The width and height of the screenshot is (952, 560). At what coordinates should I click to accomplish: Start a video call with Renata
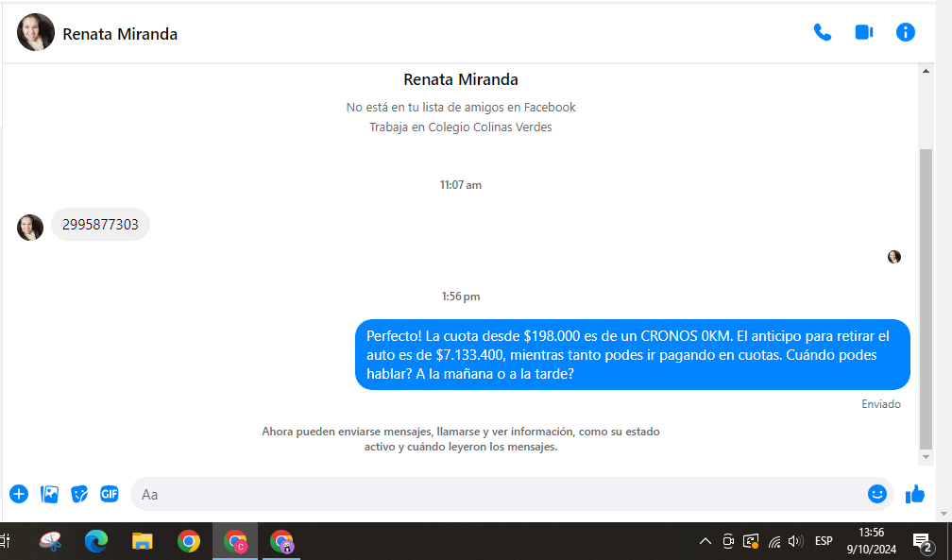click(863, 32)
